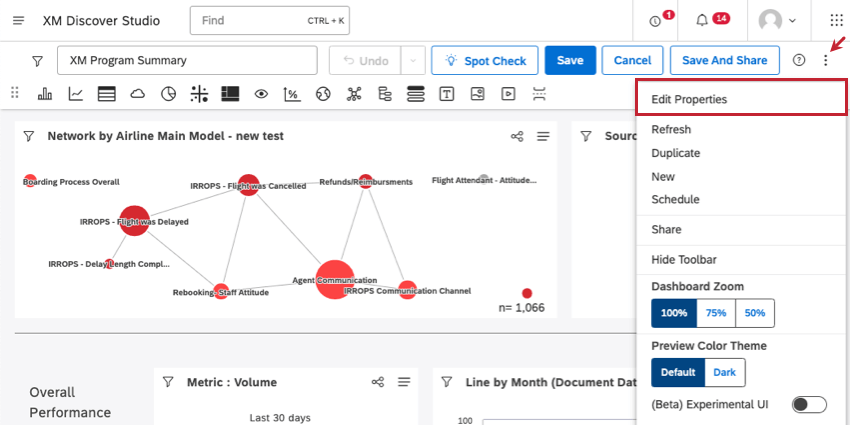Add a network widget from toolbar

(x=354, y=94)
